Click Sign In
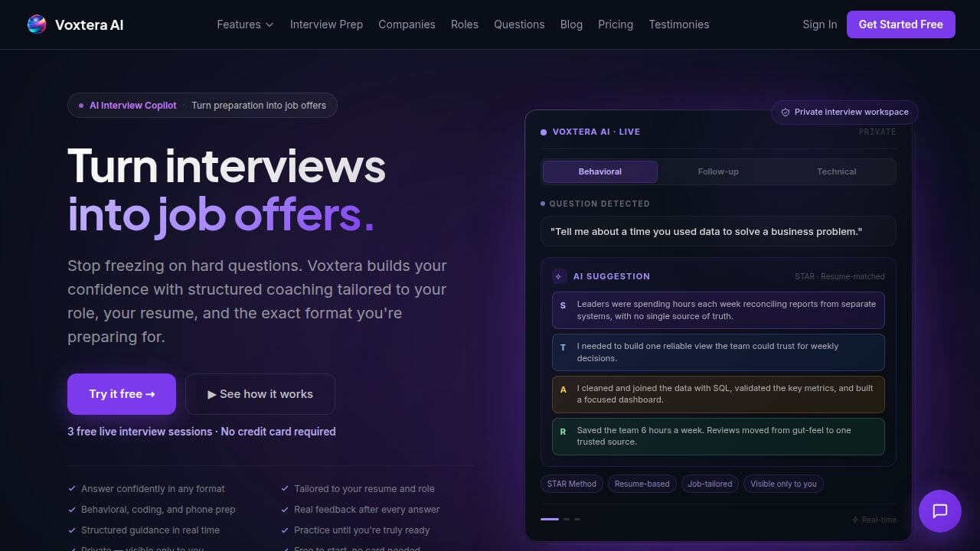This screenshot has height=551, width=980. click(x=820, y=24)
